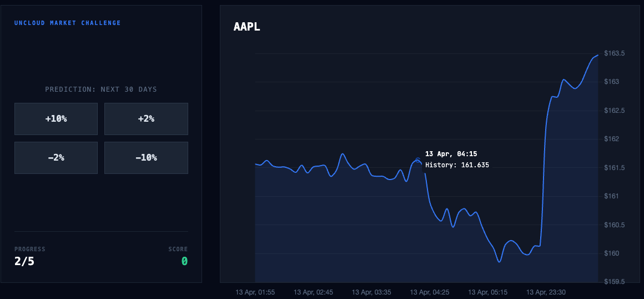Click the $162 y-axis label
This screenshot has width=644, height=299.
(x=612, y=139)
